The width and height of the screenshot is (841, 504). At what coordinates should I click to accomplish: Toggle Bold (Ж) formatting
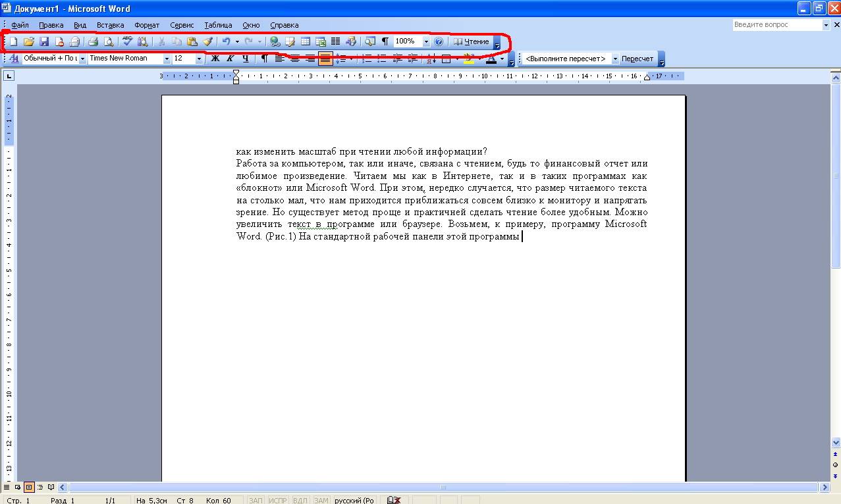(x=215, y=59)
